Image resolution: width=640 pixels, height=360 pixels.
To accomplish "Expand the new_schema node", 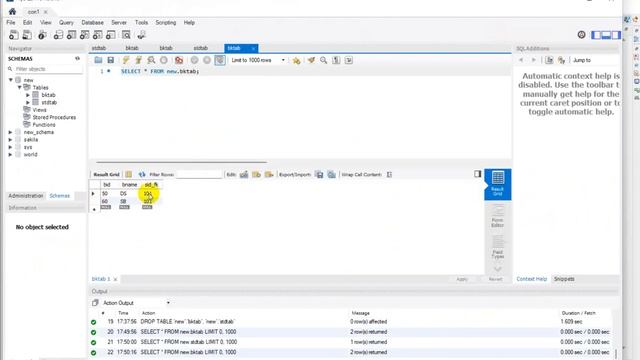I will click(x=10, y=132).
